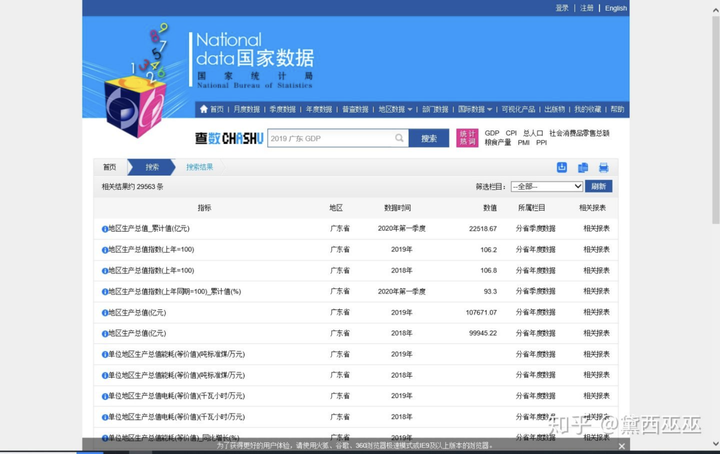Click the home icon in navigation bar
Screen dimensions: 720x454
[204, 109]
